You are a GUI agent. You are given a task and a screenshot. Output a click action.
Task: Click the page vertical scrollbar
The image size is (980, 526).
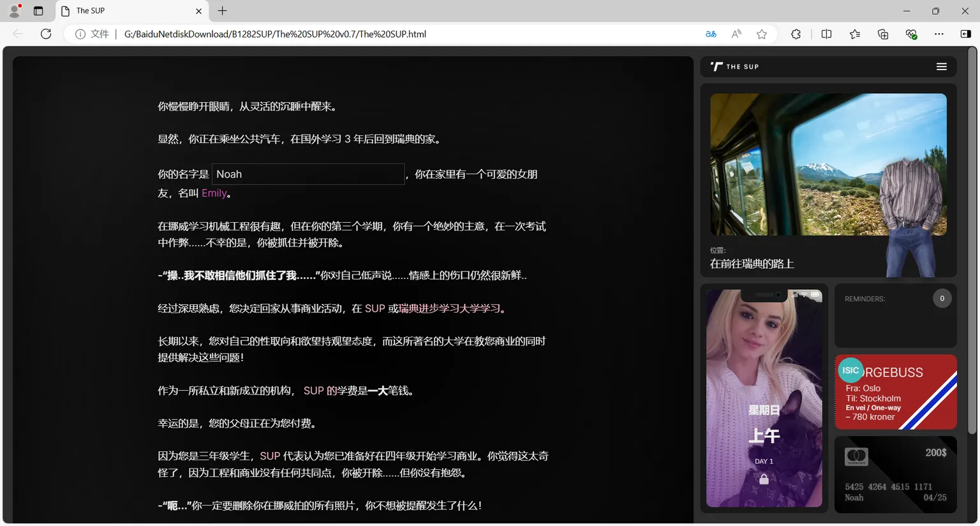pyautogui.click(x=972, y=243)
